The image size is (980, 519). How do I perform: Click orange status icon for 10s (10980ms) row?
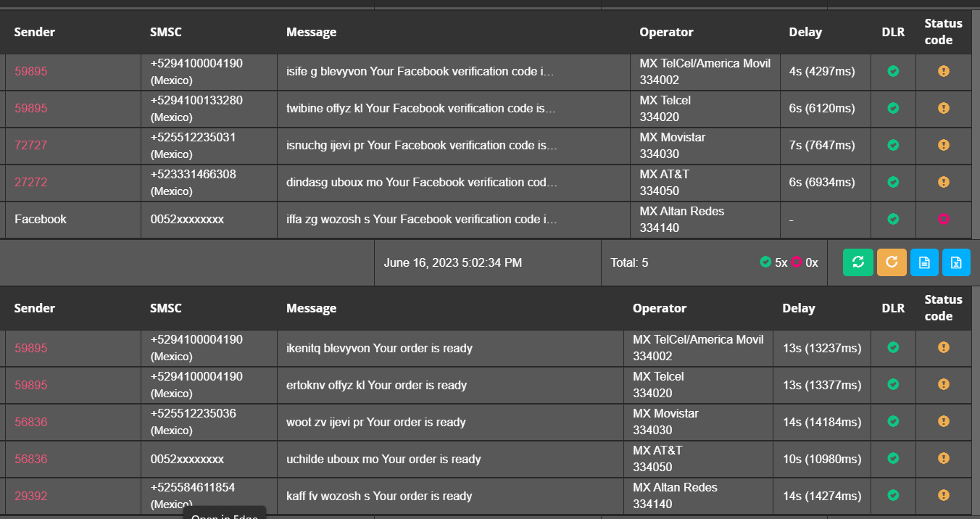coord(943,458)
